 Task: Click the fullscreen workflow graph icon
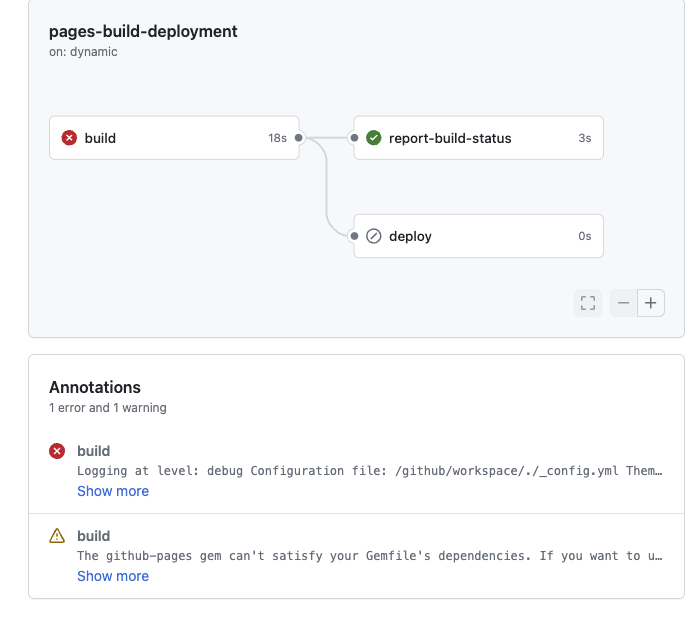588,303
